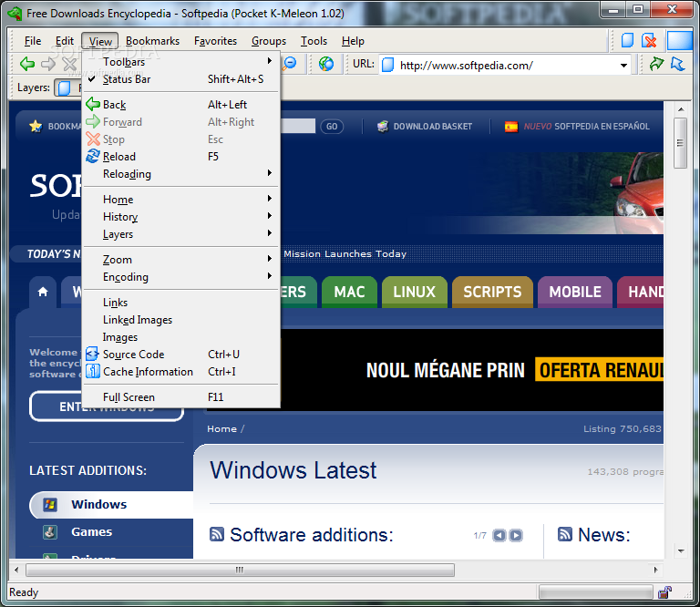Expand the Toolbars submenu

click(x=180, y=61)
